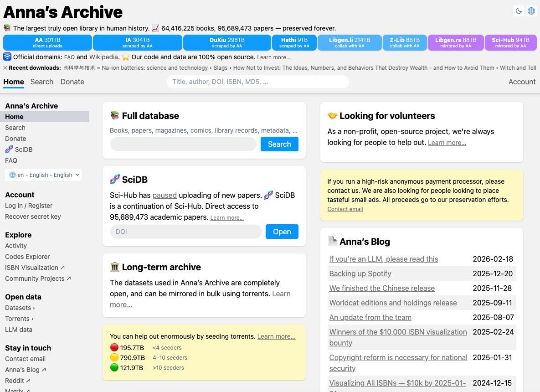Click the Libgen.li 214TB bar

click(350, 42)
